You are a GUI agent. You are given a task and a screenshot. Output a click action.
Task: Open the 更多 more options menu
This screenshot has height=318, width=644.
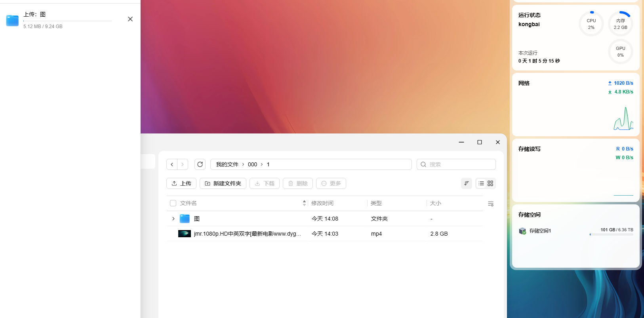[331, 183]
